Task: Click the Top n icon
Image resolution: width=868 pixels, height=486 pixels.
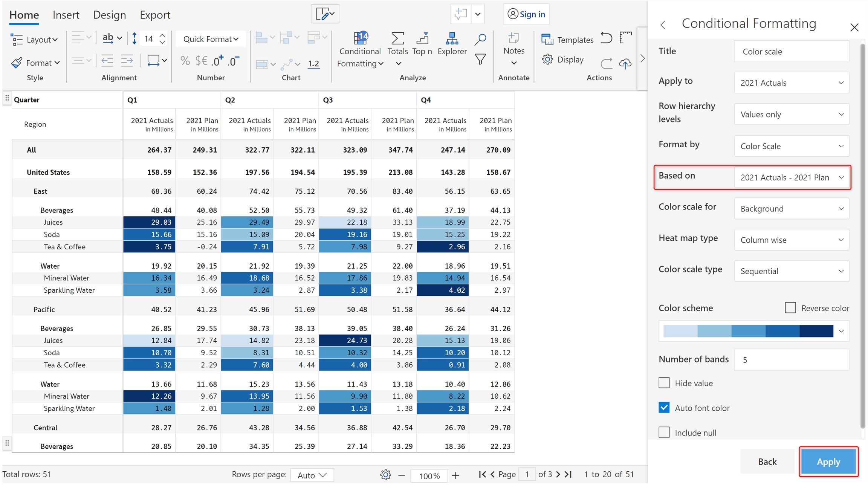Action: click(422, 38)
